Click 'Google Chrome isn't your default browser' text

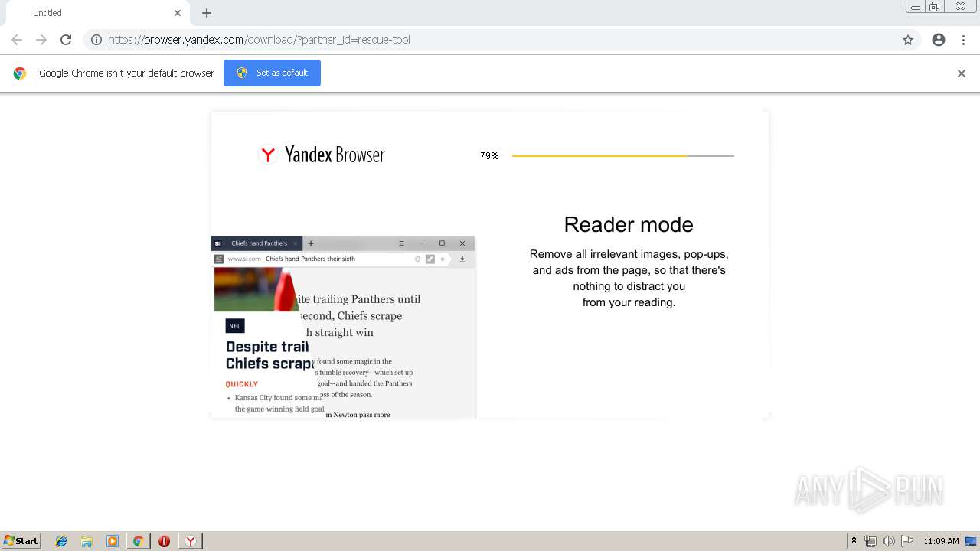(x=126, y=73)
